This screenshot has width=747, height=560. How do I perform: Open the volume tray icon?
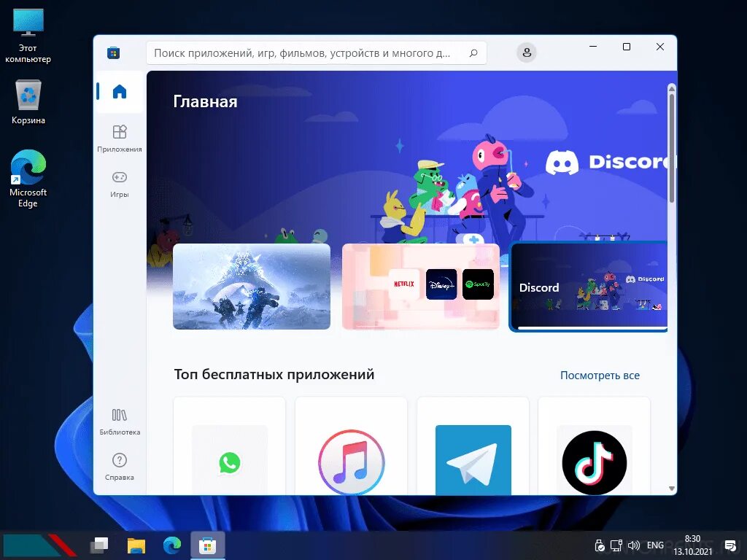click(x=634, y=545)
